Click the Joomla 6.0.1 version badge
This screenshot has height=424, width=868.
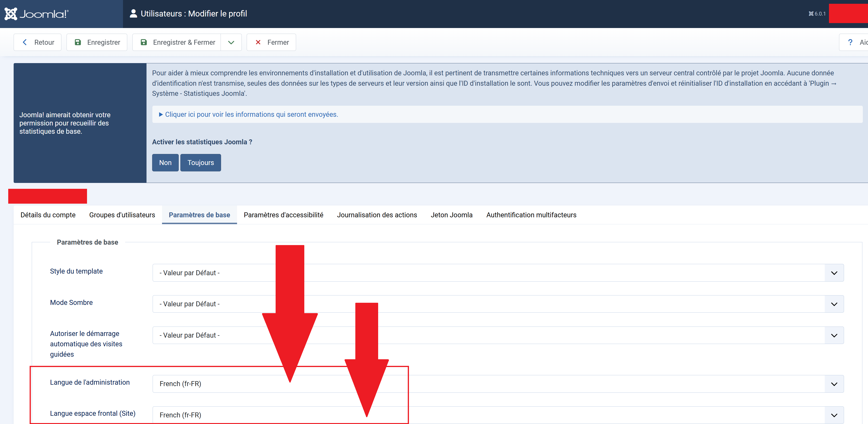click(x=817, y=14)
